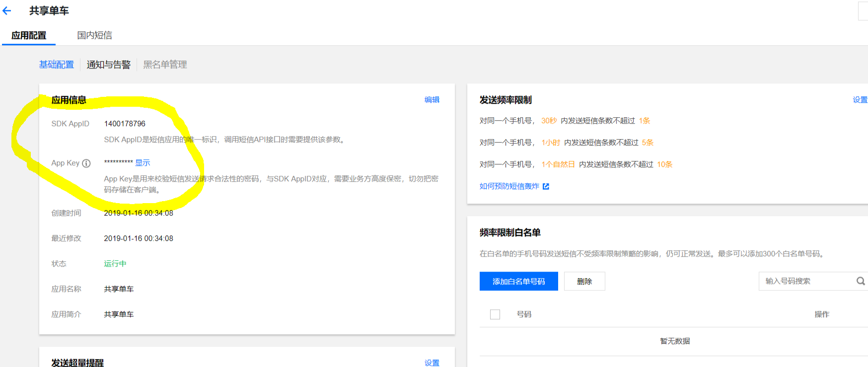
Task: Click 编辑 in the 应用信息 card
Action: (432, 100)
